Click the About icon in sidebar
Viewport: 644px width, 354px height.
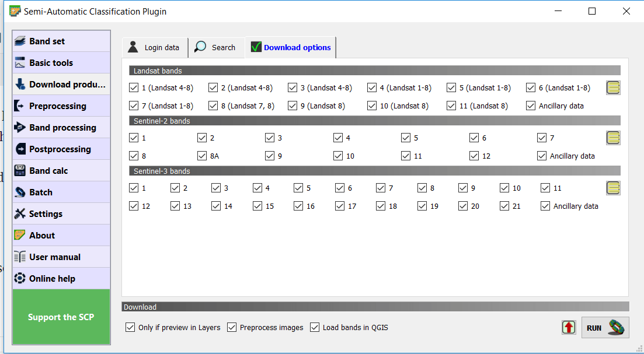[20, 236]
